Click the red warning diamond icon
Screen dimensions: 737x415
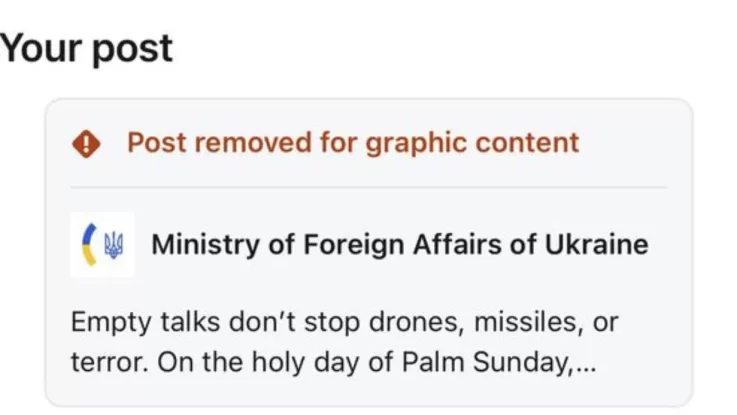(x=88, y=144)
